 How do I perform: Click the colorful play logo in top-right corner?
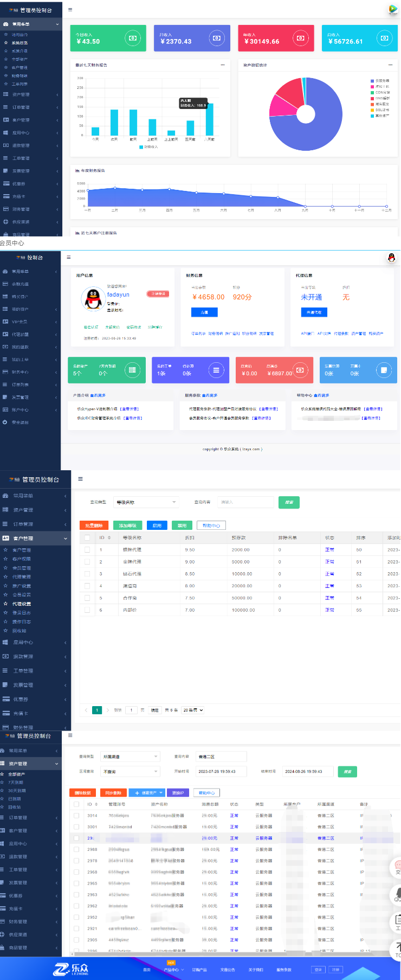tap(393, 9)
